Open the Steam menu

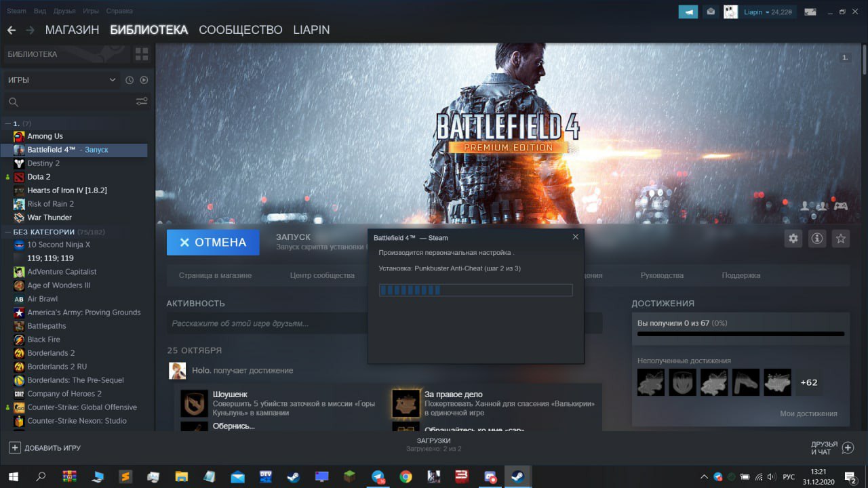[x=16, y=12]
